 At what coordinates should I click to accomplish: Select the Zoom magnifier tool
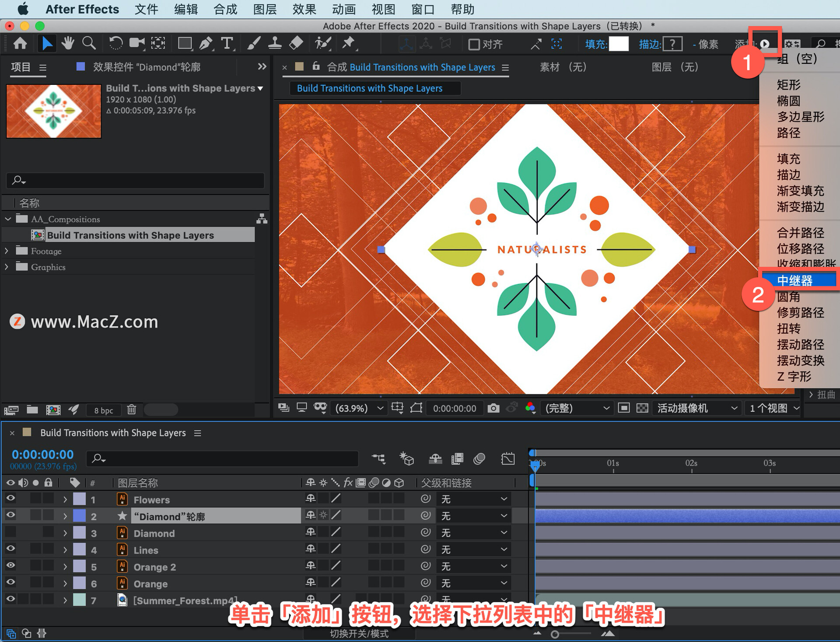point(89,43)
